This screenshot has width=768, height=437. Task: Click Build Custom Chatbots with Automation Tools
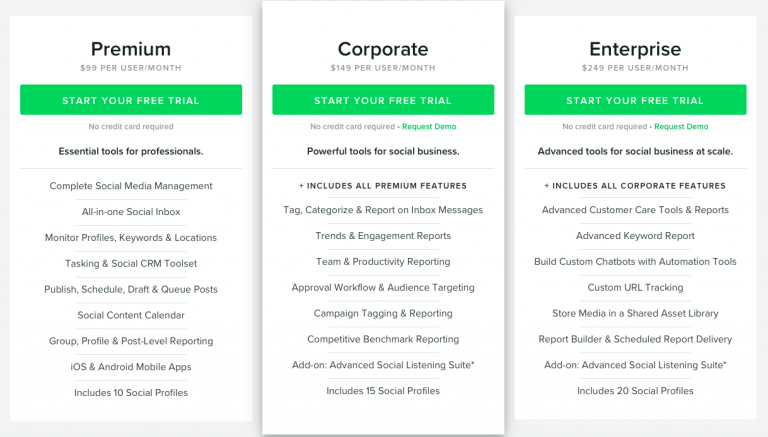click(635, 262)
